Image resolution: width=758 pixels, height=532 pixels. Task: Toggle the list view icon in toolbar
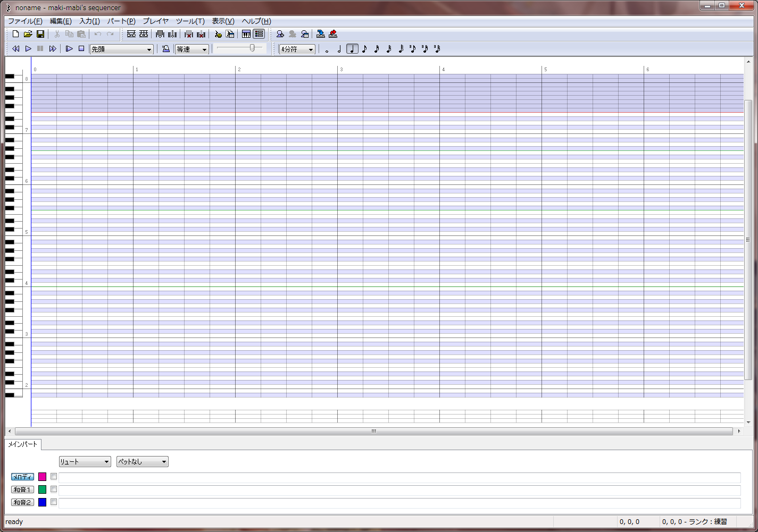(259, 34)
